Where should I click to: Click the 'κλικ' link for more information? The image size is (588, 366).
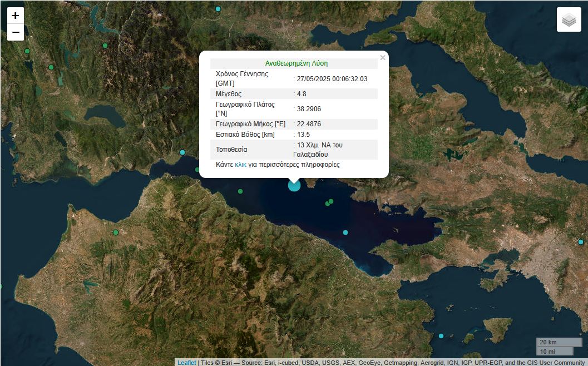pyautogui.click(x=240, y=165)
